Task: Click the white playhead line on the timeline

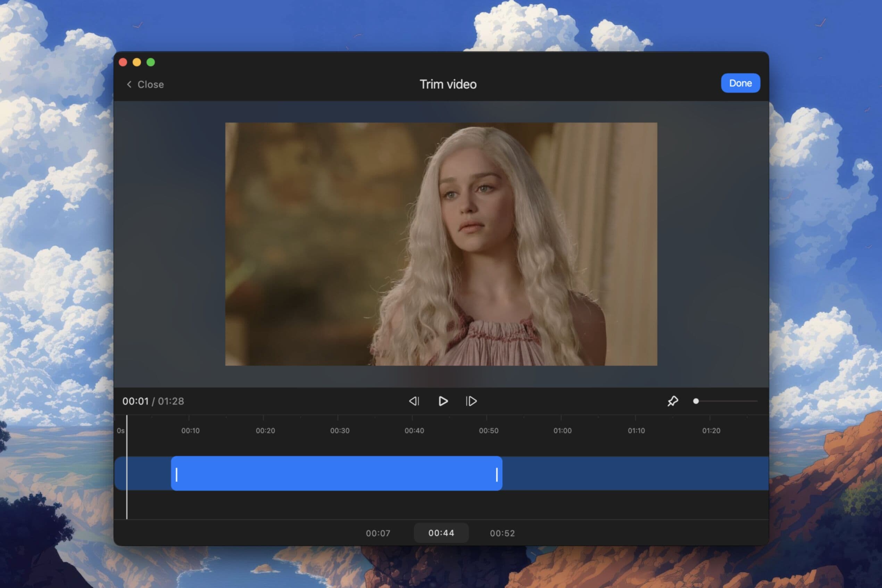Action: coord(127,467)
